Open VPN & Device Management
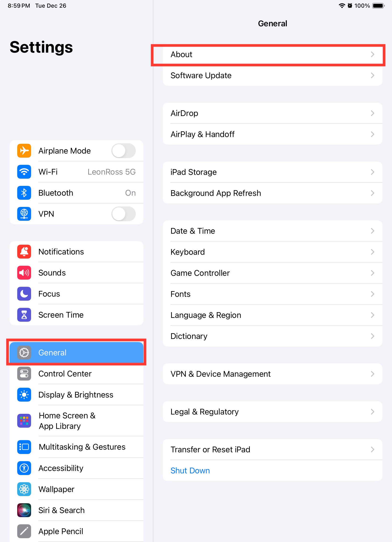Screen dimensions: 392x542 272,374
